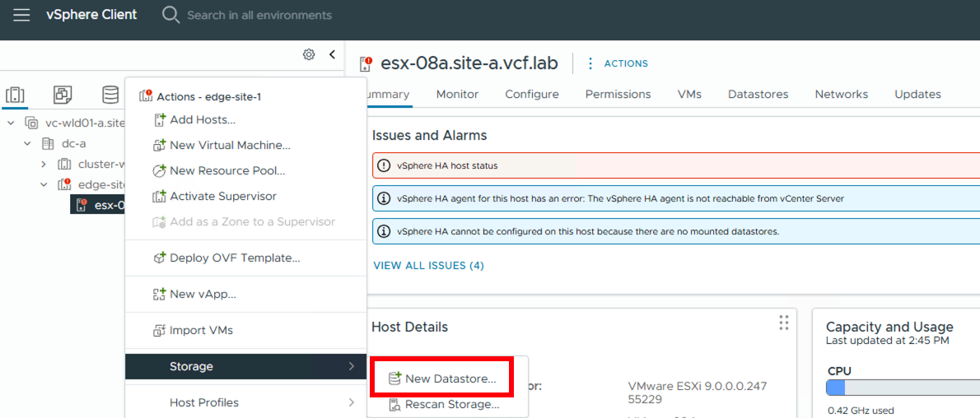Click the three-dot ACTIONS menu for the host
This screenshot has width=980, height=418.
590,63
